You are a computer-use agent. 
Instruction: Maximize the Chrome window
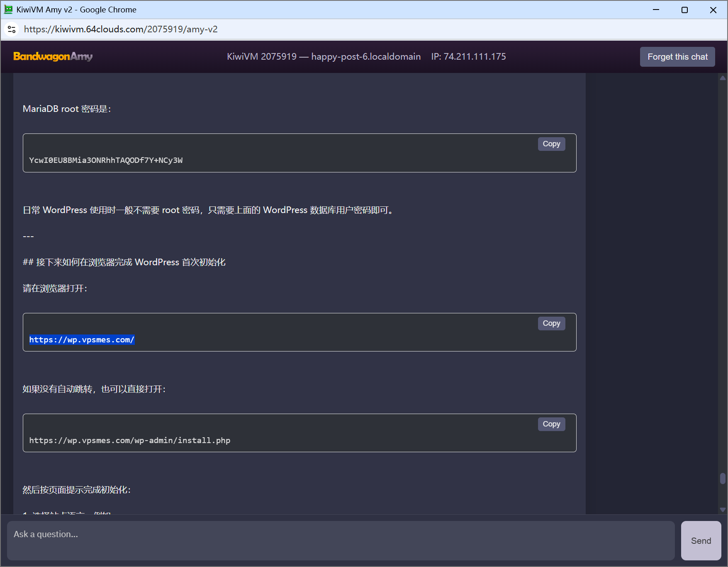click(684, 10)
